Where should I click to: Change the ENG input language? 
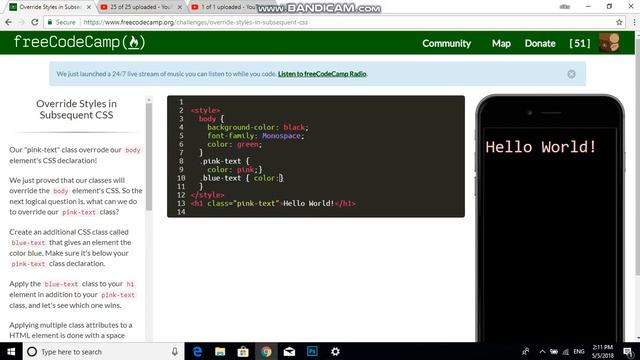pos(579,351)
